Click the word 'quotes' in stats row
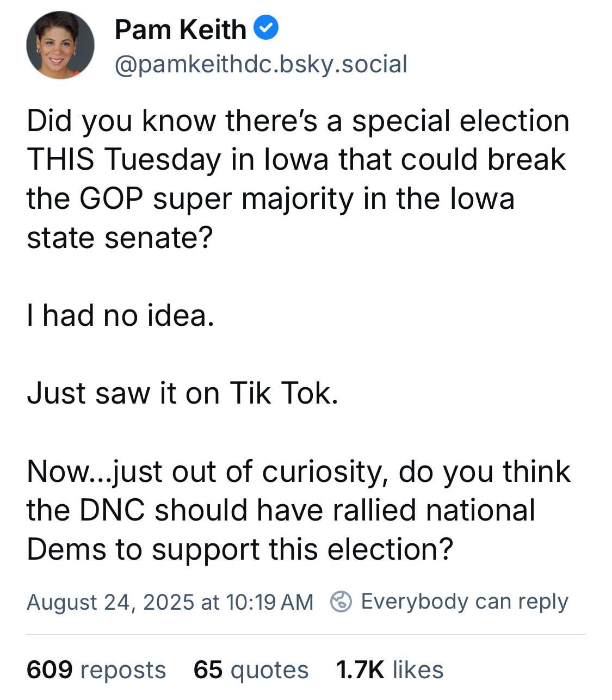 point(269,670)
